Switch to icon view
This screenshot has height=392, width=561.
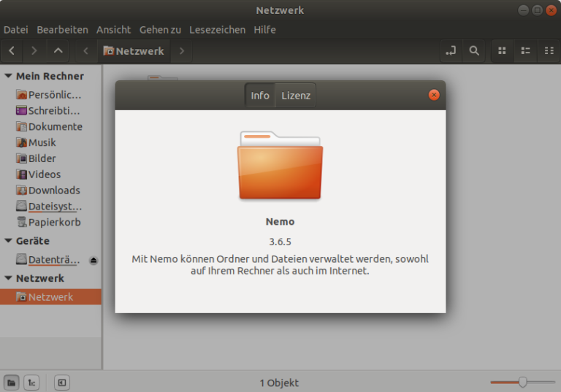click(x=502, y=51)
